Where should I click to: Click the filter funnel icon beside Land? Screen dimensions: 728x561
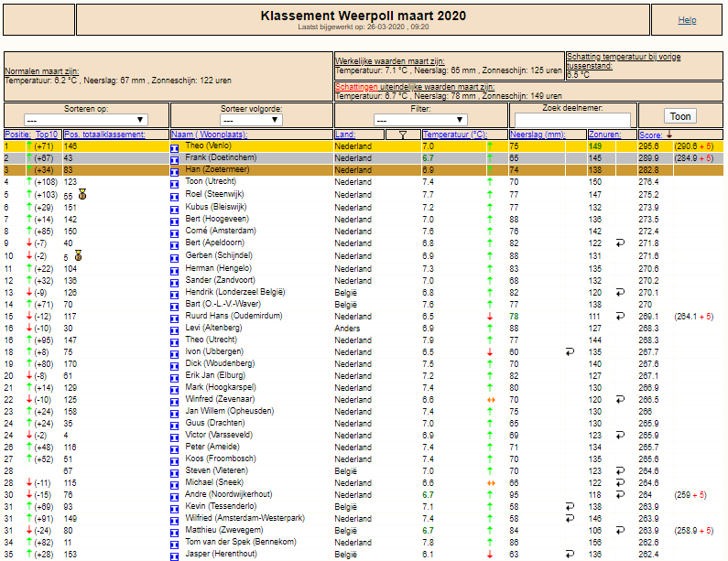tap(402, 135)
